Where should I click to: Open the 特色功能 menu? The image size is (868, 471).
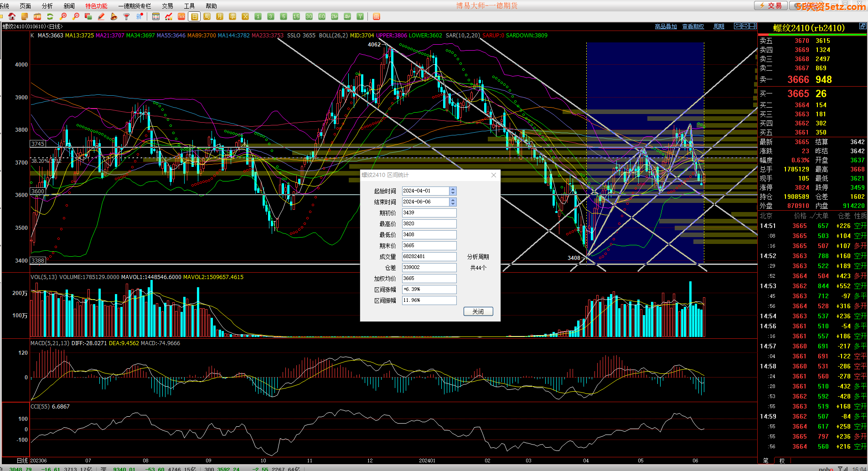96,6
